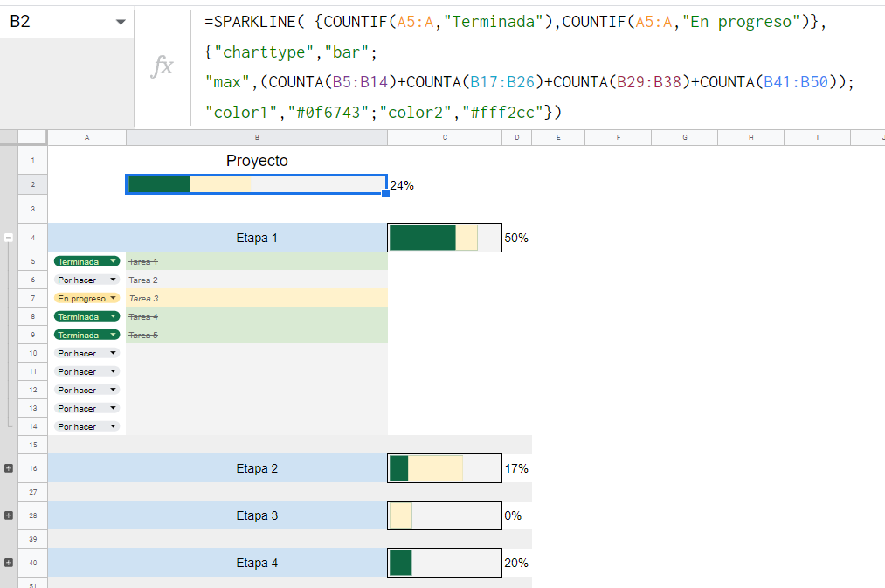Select column H header
The width and height of the screenshot is (885, 588).
click(x=750, y=137)
